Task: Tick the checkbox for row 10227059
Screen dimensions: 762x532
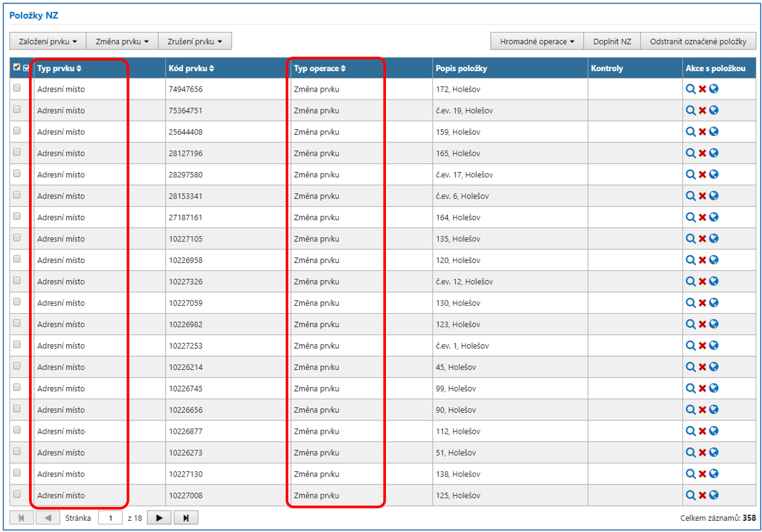Action: 17,303
